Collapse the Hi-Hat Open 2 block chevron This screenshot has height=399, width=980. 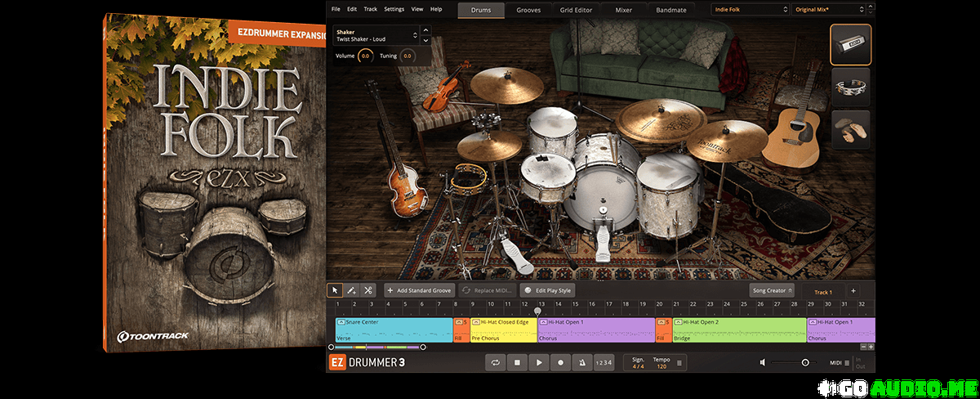click(x=678, y=322)
